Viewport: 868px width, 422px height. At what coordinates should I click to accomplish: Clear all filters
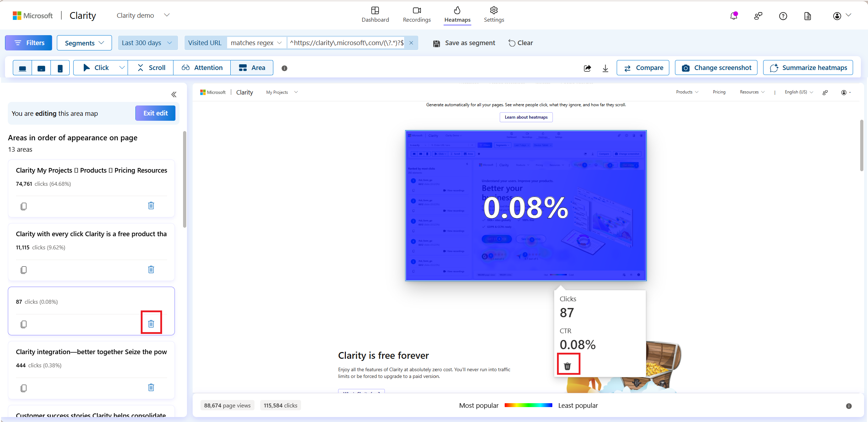click(x=520, y=43)
